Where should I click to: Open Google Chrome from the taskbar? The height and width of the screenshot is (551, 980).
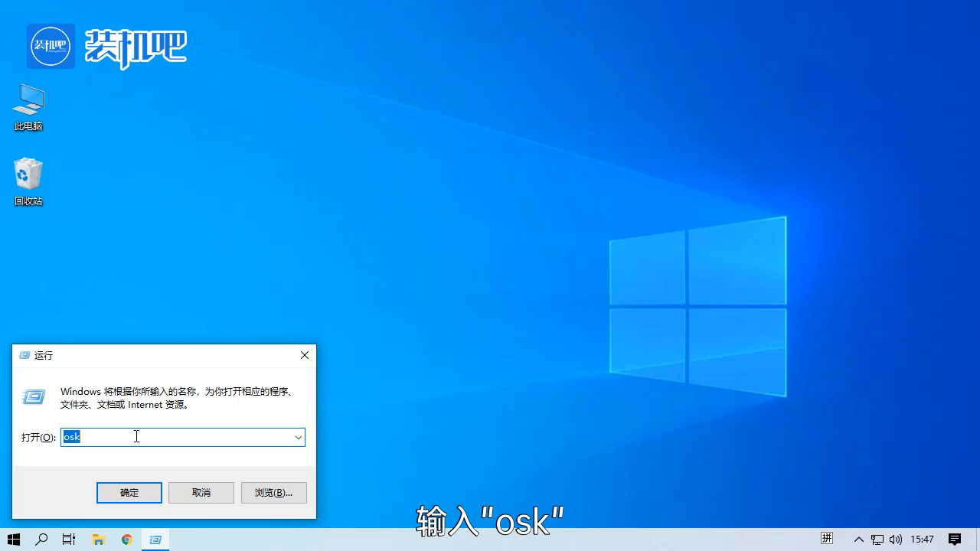point(126,540)
